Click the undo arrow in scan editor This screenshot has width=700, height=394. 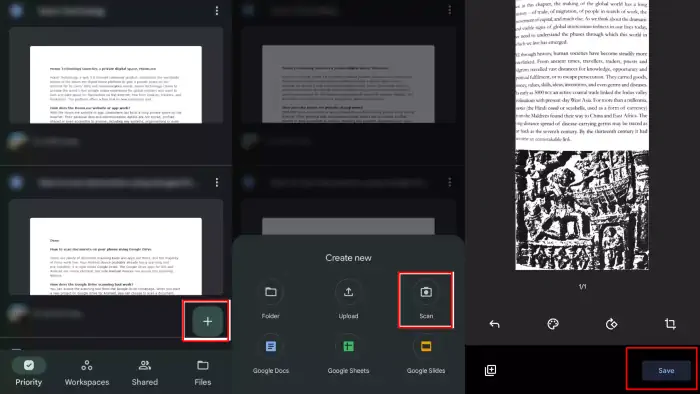point(494,324)
